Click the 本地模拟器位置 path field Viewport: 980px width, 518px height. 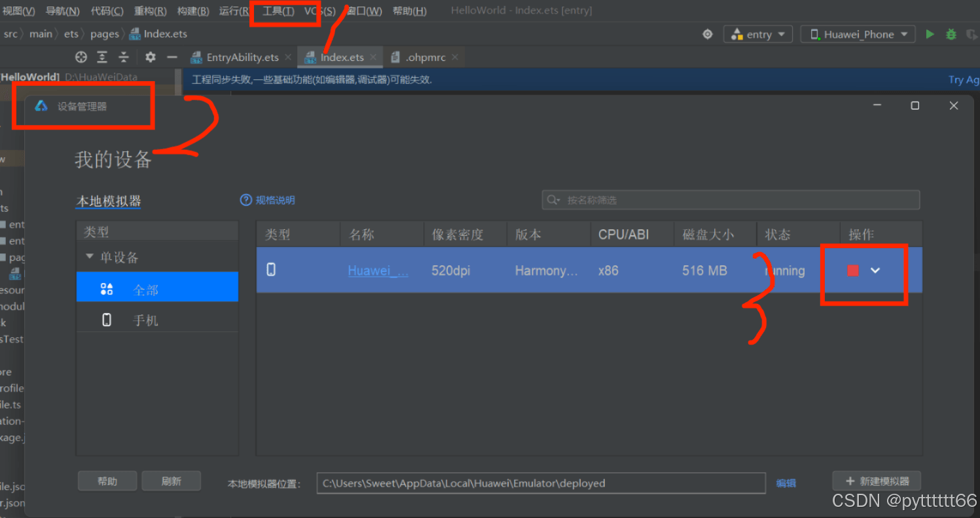541,483
